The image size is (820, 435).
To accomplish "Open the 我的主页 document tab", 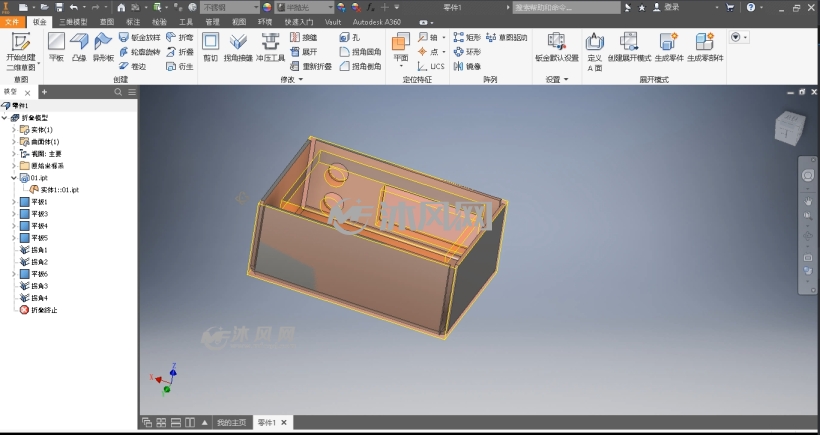I will pos(232,422).
